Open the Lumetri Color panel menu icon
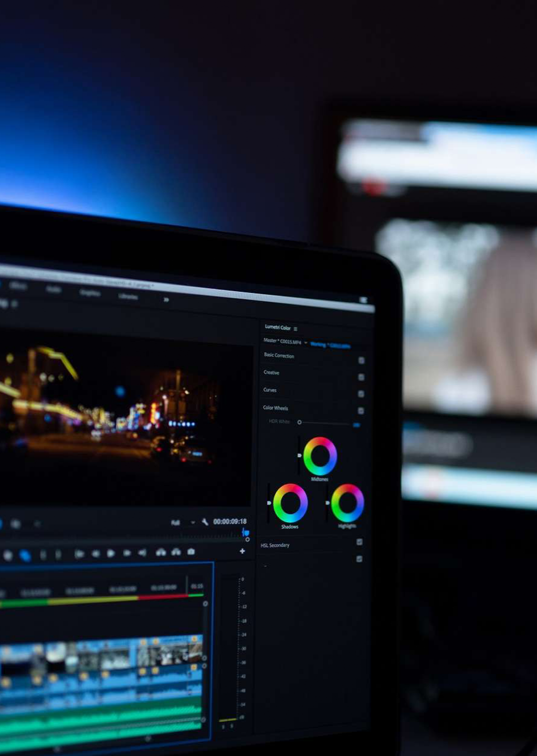537x756 pixels. click(296, 329)
